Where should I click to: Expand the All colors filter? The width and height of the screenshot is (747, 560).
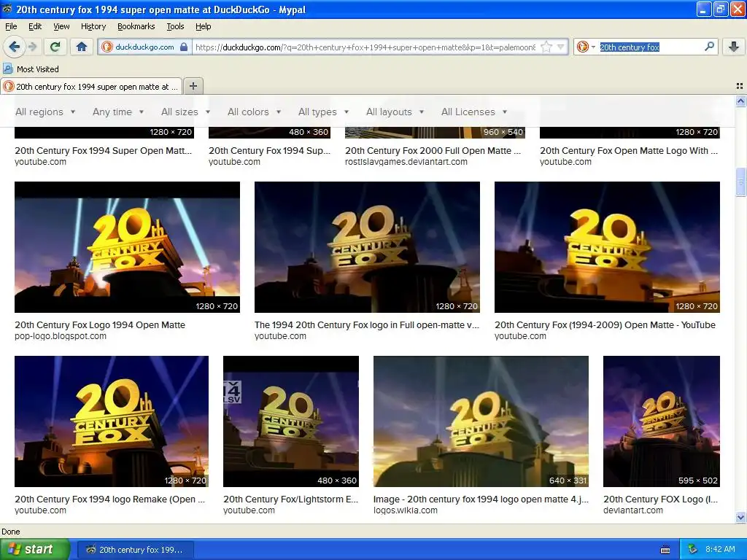255,112
